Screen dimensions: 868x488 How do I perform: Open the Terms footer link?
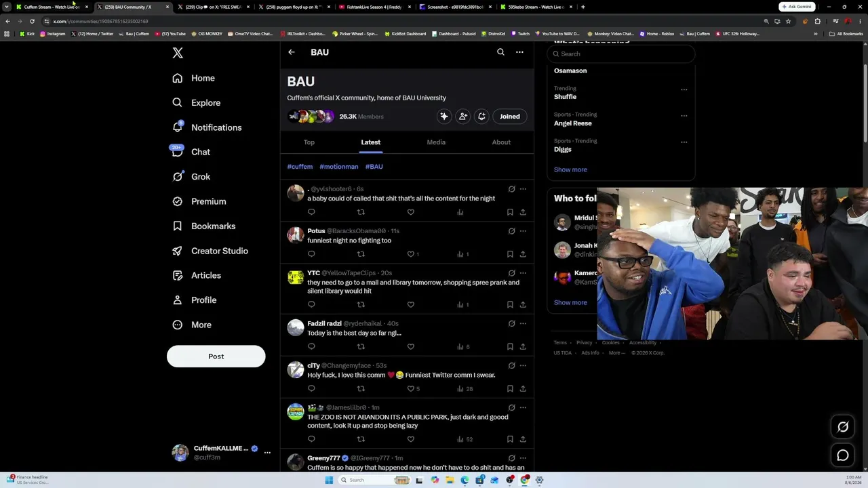[560, 343]
